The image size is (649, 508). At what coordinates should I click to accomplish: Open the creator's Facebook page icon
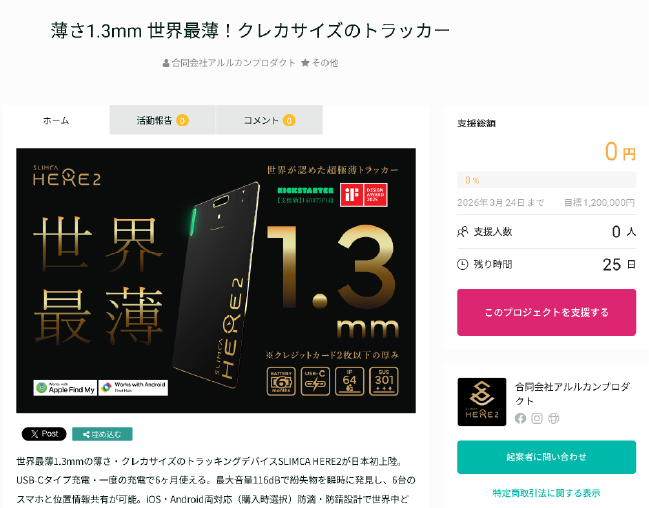pyautogui.click(x=520, y=418)
